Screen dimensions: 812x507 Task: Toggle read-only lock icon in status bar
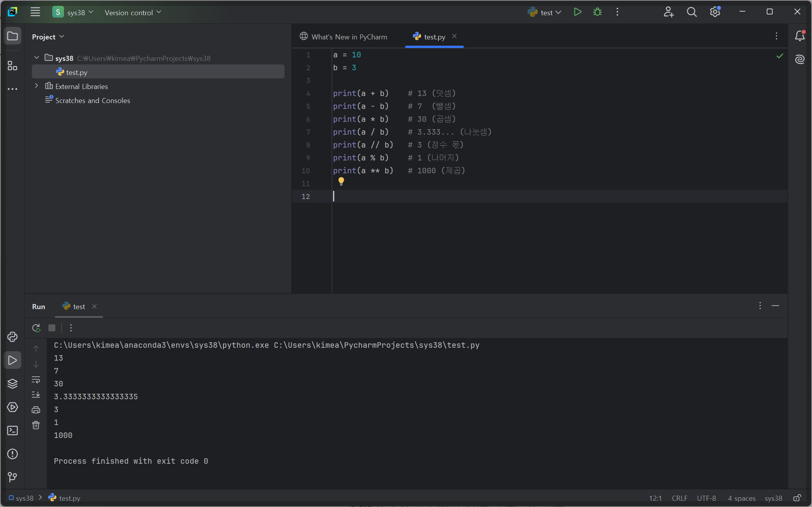pyautogui.click(x=797, y=498)
